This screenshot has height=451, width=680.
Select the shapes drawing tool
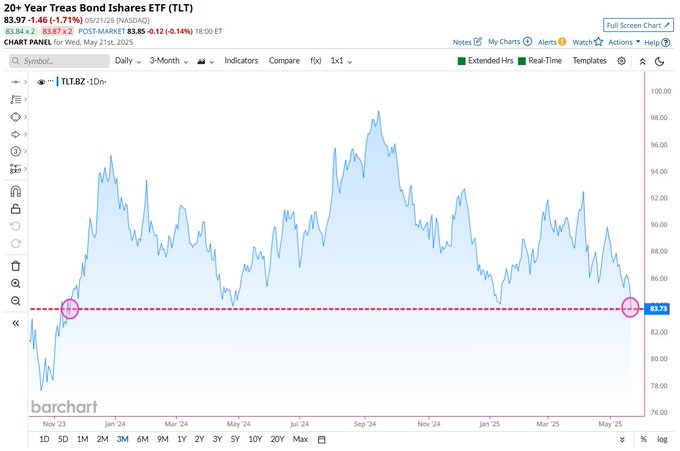[16, 117]
